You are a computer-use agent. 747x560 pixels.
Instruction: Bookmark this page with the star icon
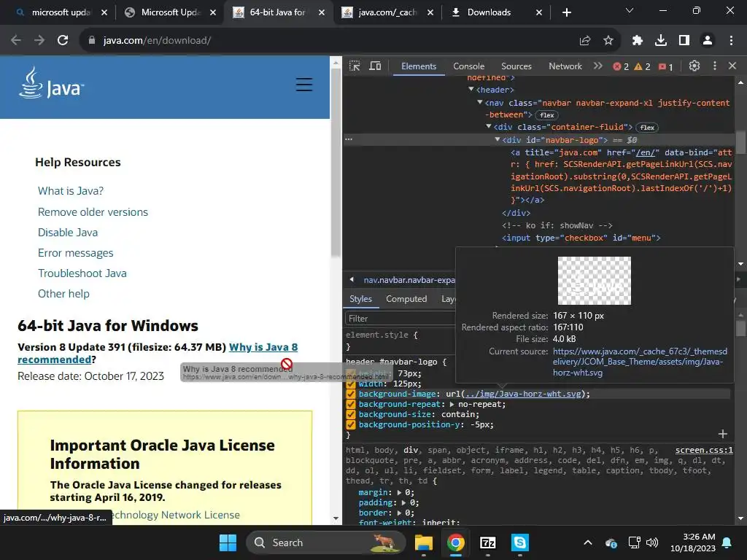(608, 41)
